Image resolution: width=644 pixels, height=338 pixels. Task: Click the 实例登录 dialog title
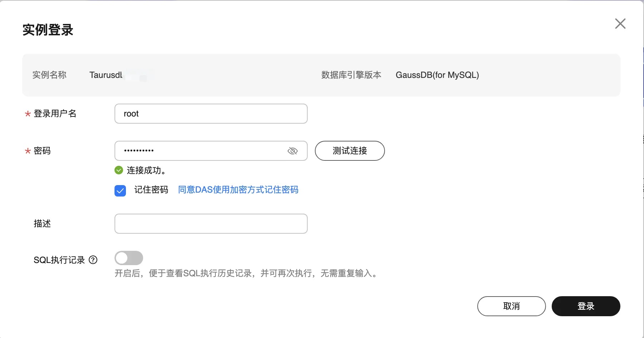(48, 30)
